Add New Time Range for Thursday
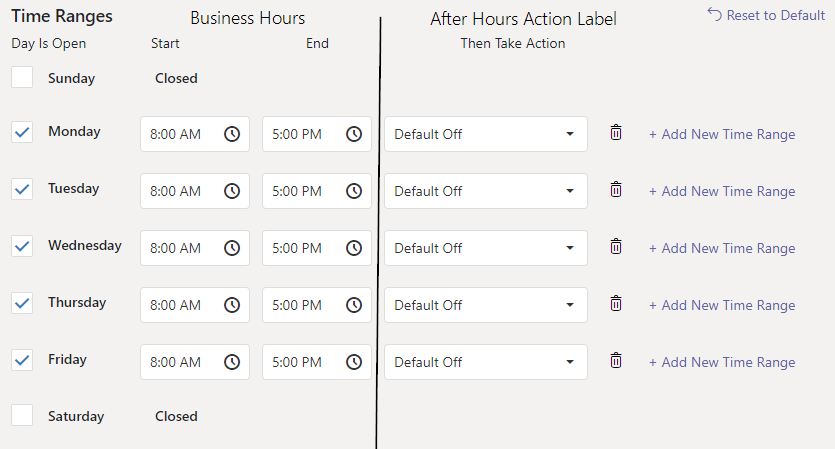 [722, 305]
